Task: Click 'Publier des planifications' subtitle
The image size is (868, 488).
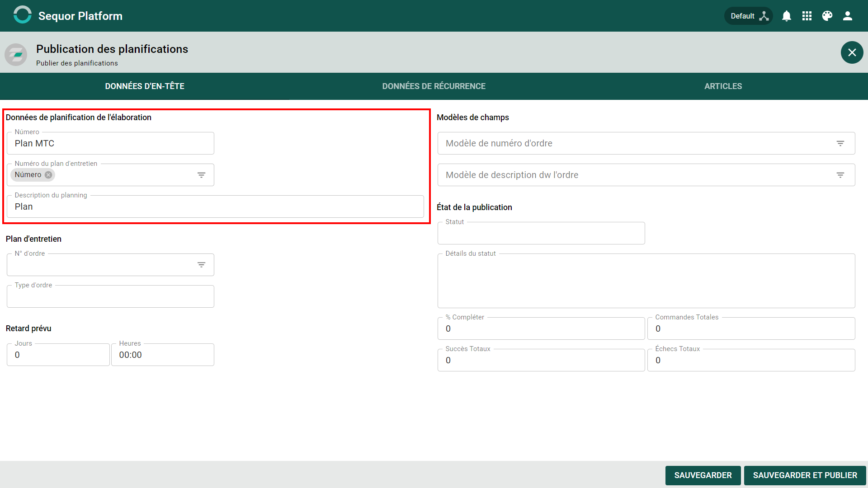Action: pos(77,63)
